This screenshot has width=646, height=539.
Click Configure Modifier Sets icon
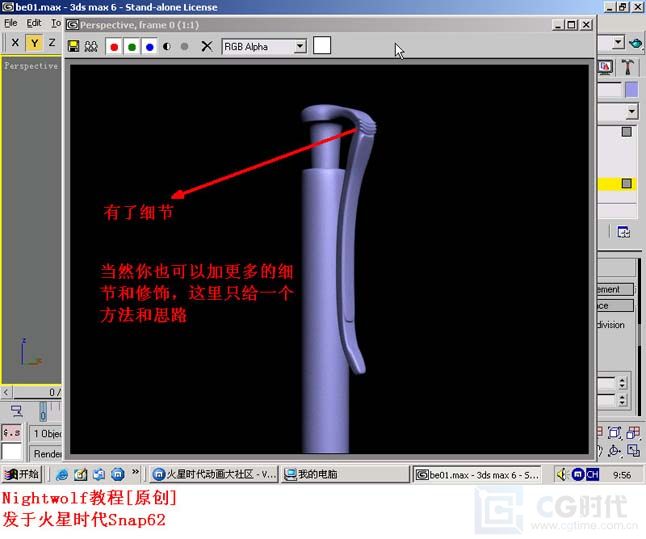pyautogui.click(x=623, y=232)
